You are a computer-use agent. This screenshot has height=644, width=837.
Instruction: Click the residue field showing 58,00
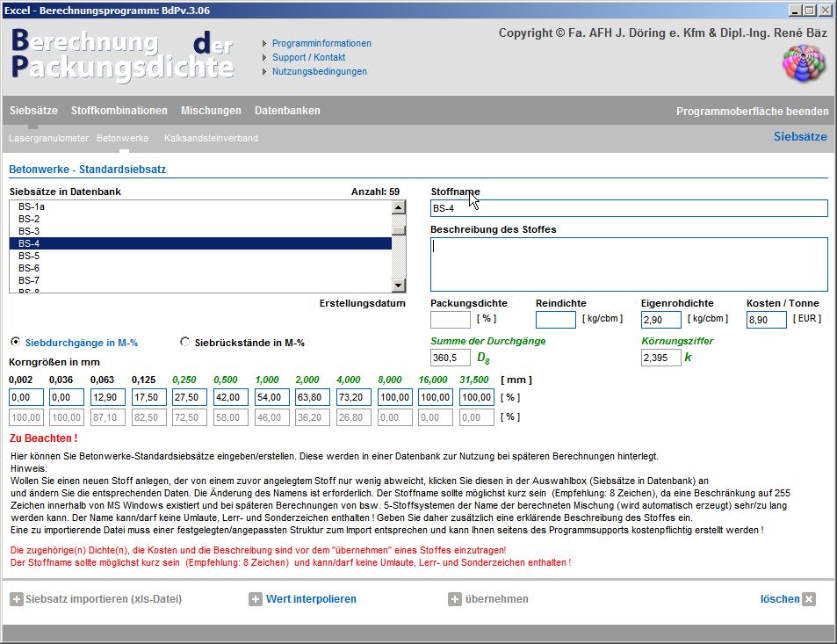[231, 417]
